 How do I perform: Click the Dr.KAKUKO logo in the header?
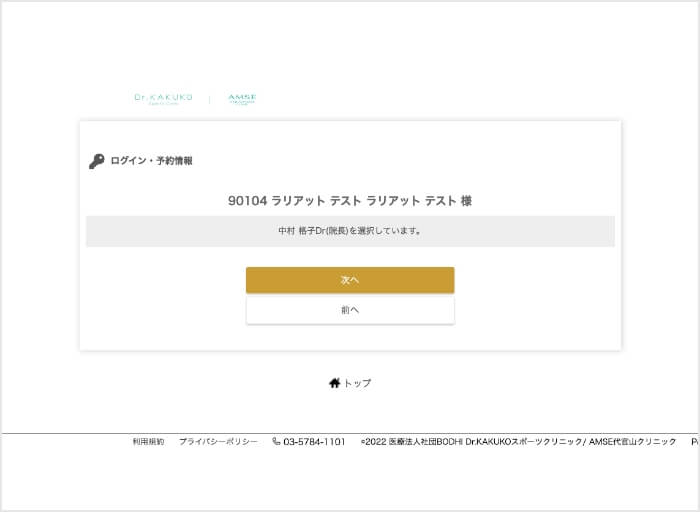click(x=163, y=98)
